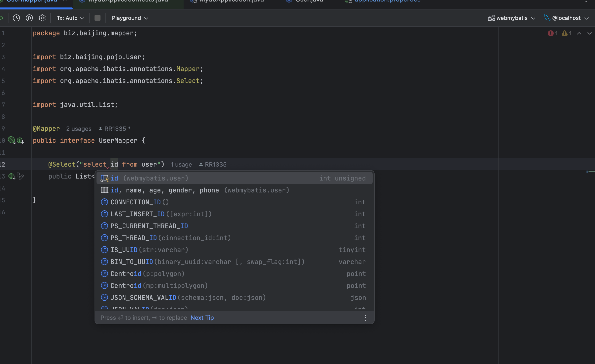
Task: Go to next highlighted error arrow
Action: (589, 33)
